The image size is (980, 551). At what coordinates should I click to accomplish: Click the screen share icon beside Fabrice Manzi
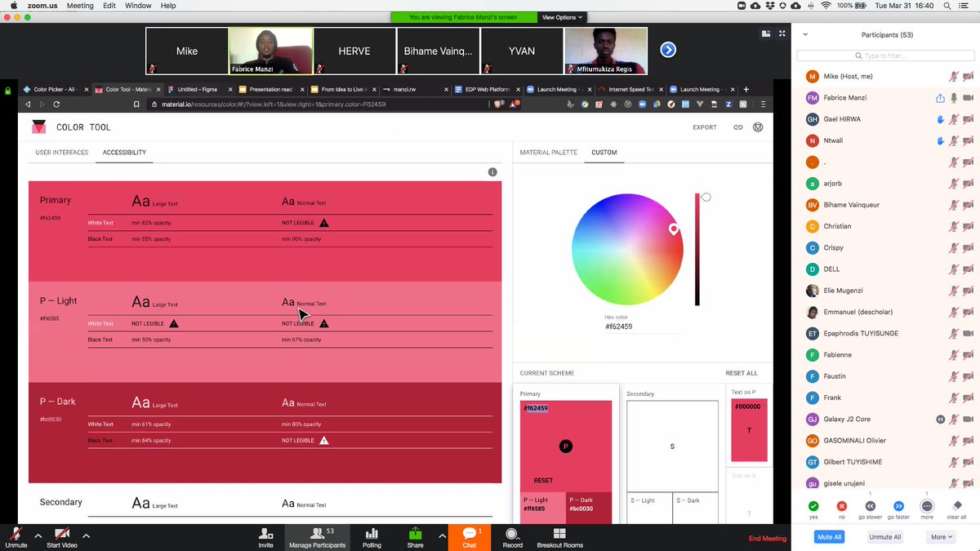coord(940,98)
